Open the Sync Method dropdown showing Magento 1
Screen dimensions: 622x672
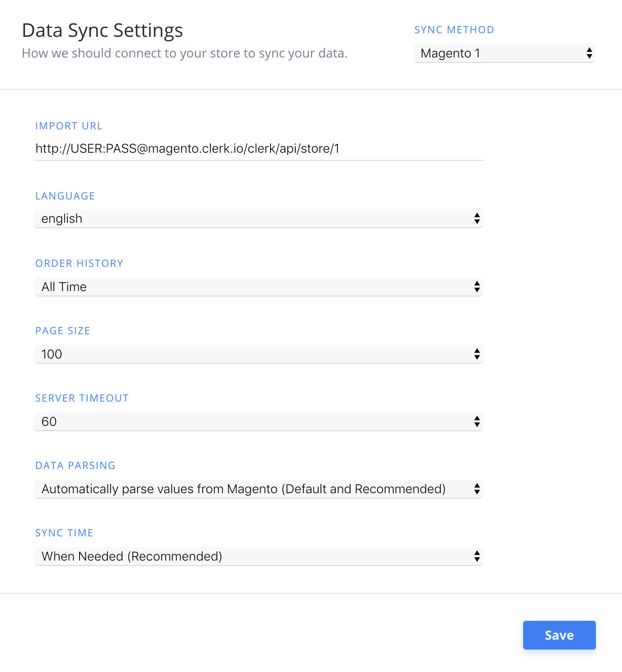pyautogui.click(x=494, y=53)
